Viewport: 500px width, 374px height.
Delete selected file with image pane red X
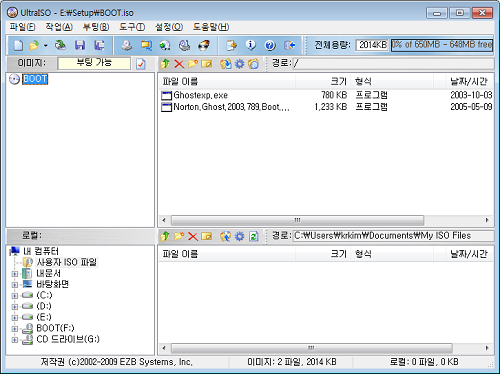coord(179,64)
